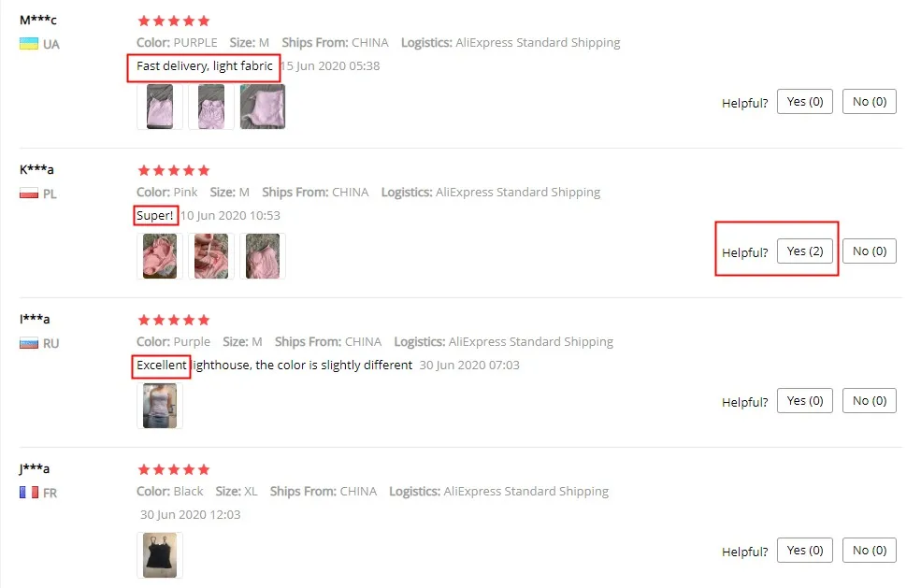Open middle purple photo in M***c review
The height and width of the screenshot is (588, 921).
pyautogui.click(x=211, y=107)
